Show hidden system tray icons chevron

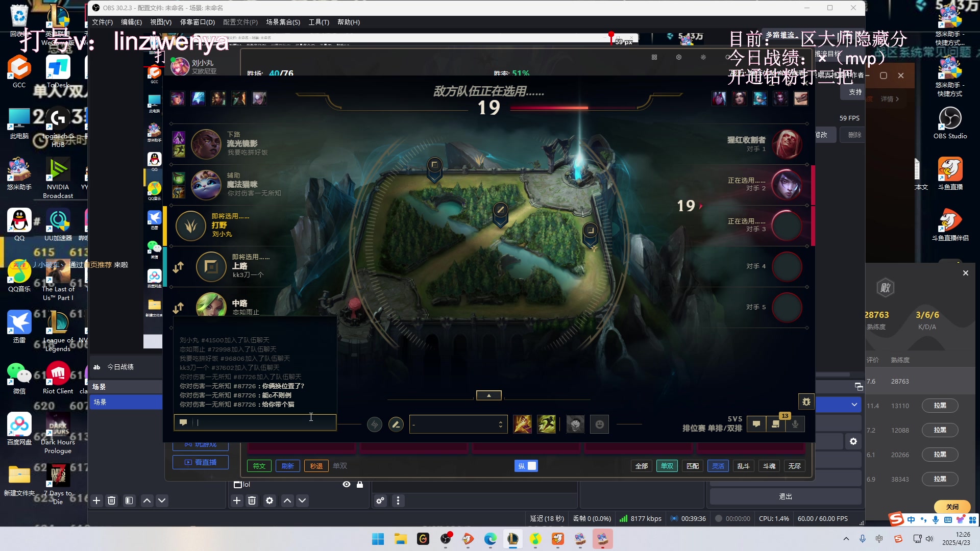click(846, 539)
